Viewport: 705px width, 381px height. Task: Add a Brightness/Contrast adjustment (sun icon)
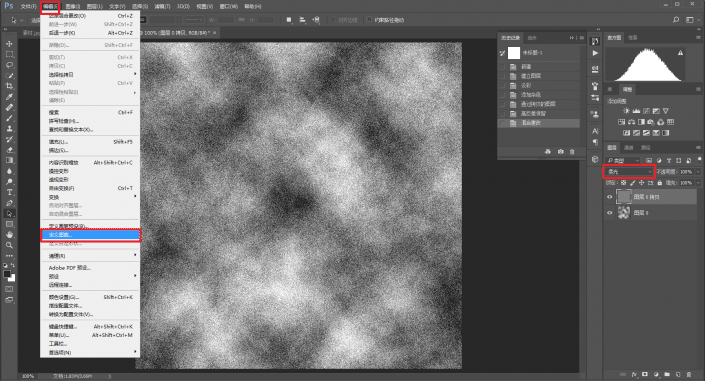[626, 111]
